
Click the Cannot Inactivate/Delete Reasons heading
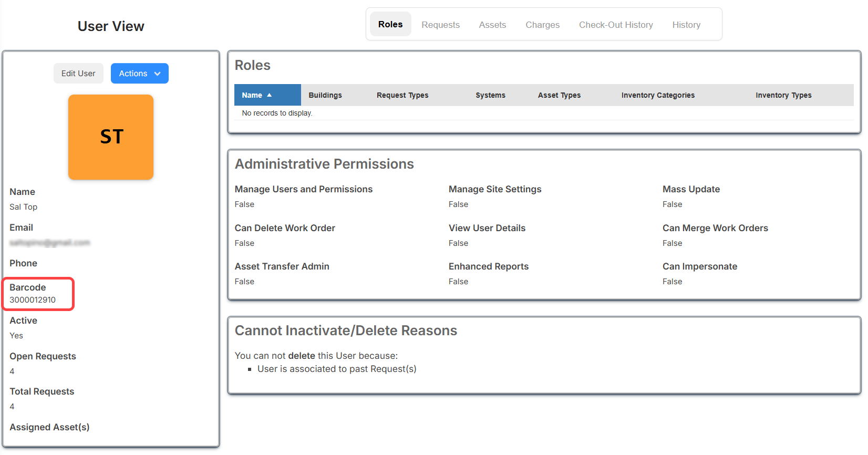point(346,330)
